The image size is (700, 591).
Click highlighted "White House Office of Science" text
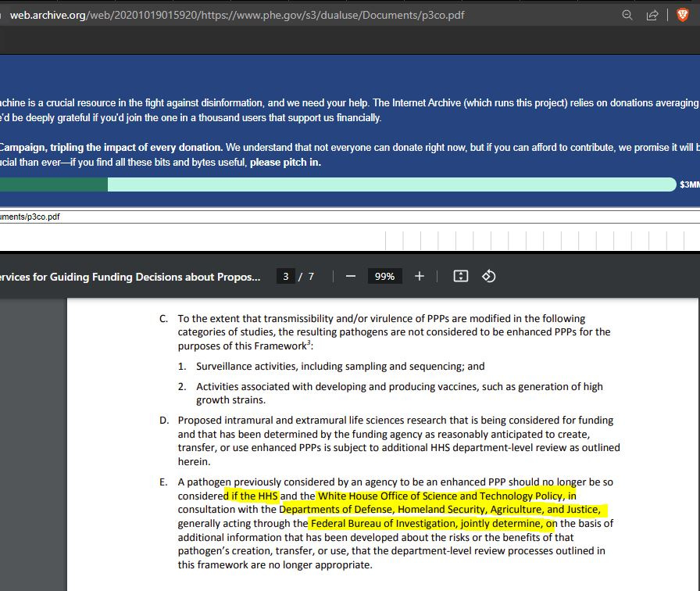click(x=388, y=496)
